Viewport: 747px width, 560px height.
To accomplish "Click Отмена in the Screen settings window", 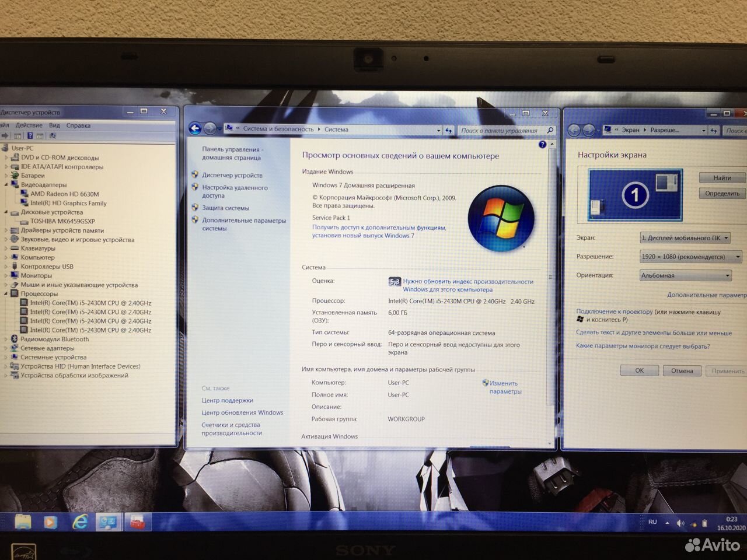I will tap(682, 371).
